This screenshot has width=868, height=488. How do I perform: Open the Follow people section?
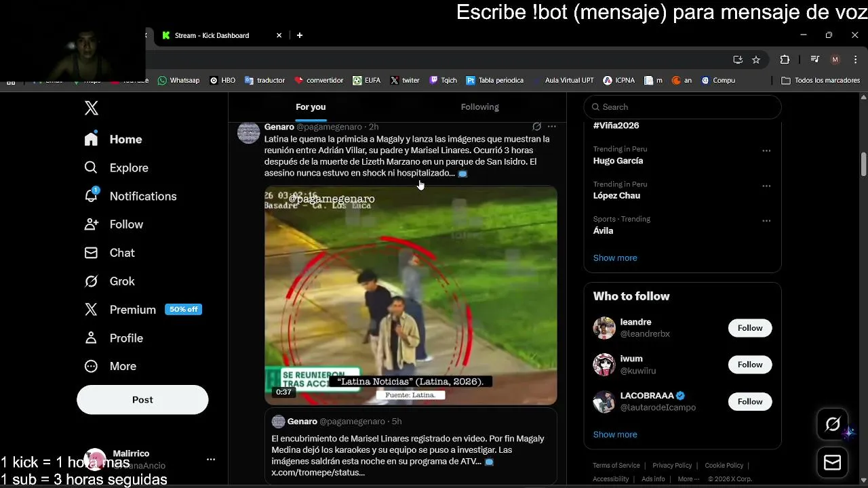113,224
